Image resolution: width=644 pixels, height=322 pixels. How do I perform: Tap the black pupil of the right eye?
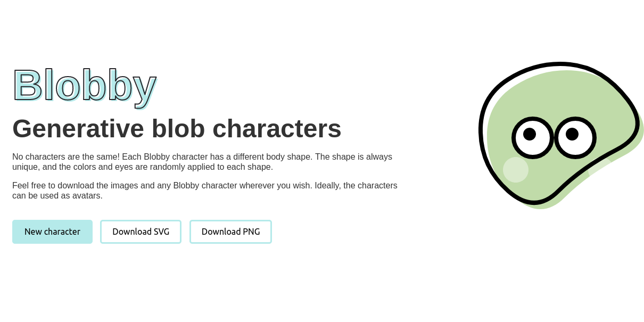coord(572,134)
